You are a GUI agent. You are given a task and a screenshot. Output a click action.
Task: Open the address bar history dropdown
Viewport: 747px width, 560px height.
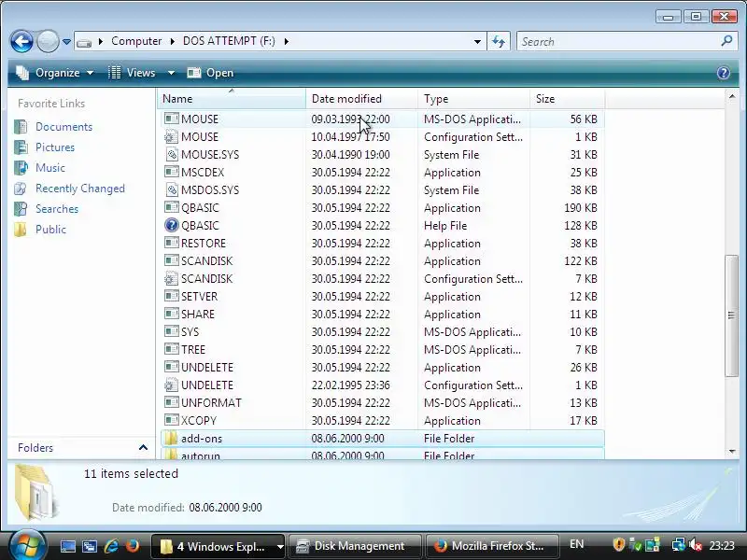477,41
